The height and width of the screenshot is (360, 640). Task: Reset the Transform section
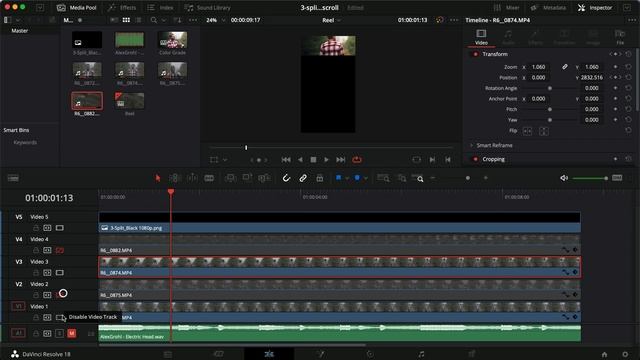[x=629, y=54]
